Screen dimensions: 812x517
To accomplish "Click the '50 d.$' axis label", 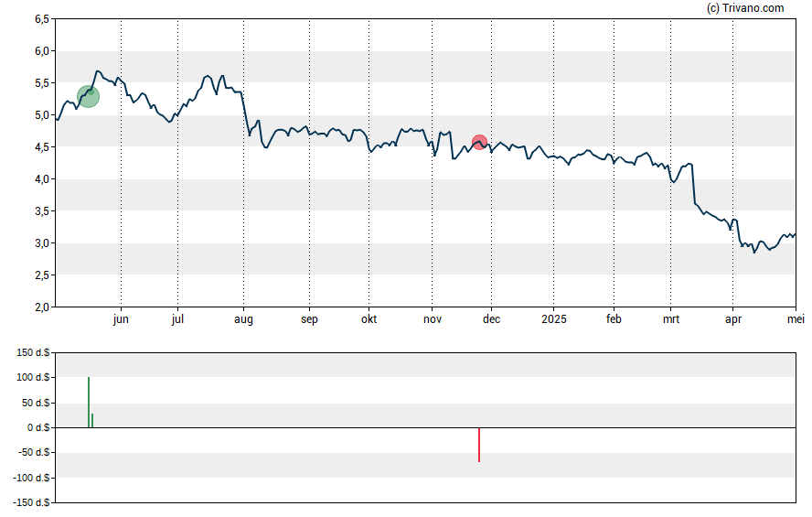I will tap(36, 403).
